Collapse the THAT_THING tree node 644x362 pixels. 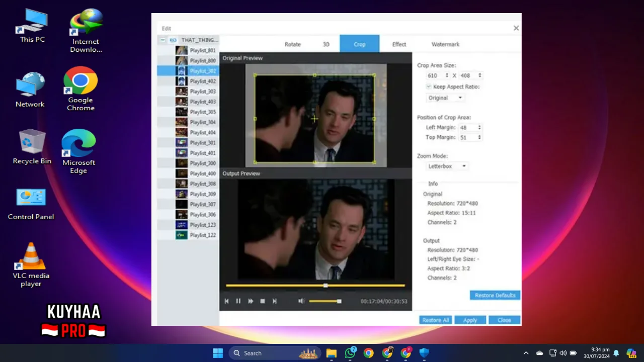[x=163, y=40]
